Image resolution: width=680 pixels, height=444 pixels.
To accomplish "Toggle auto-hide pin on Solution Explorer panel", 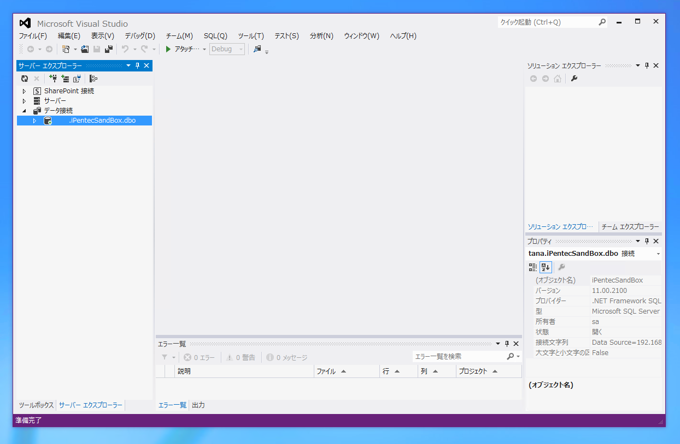I will (647, 65).
